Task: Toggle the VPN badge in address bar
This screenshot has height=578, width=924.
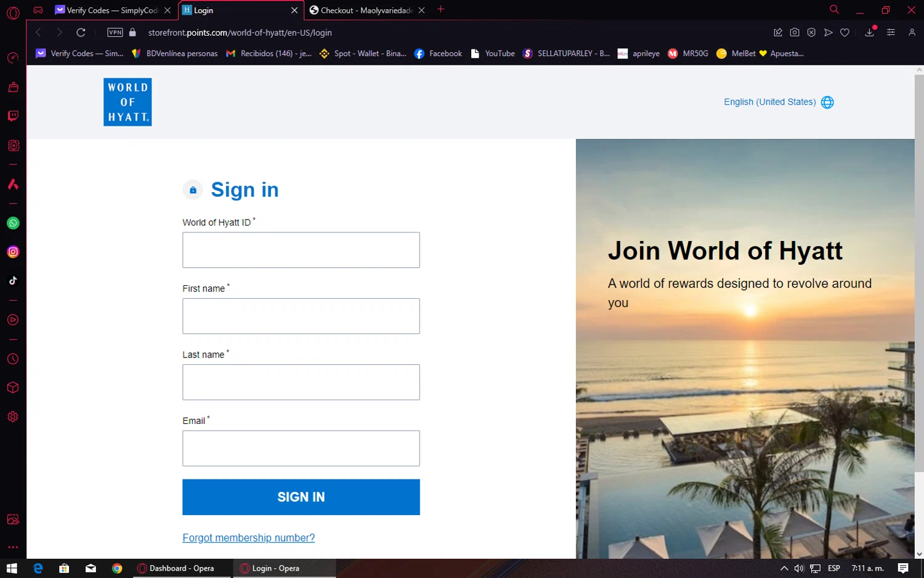Action: click(115, 33)
